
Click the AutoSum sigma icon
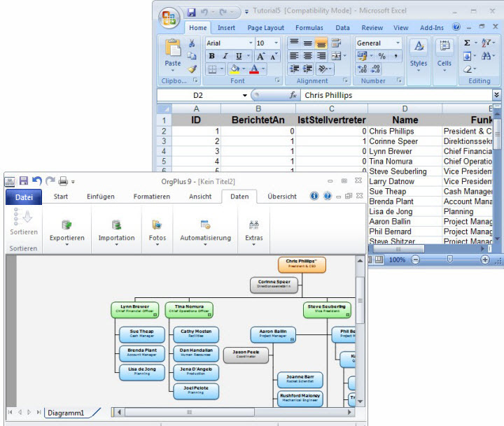(467, 43)
